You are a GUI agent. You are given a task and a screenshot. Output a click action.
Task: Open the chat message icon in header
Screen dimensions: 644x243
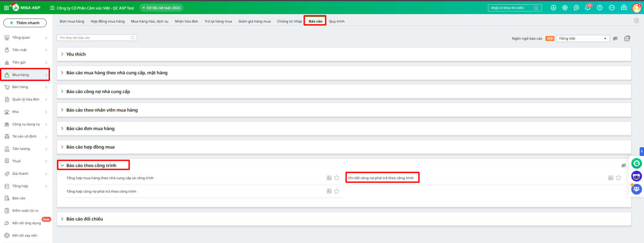pyautogui.click(x=576, y=8)
